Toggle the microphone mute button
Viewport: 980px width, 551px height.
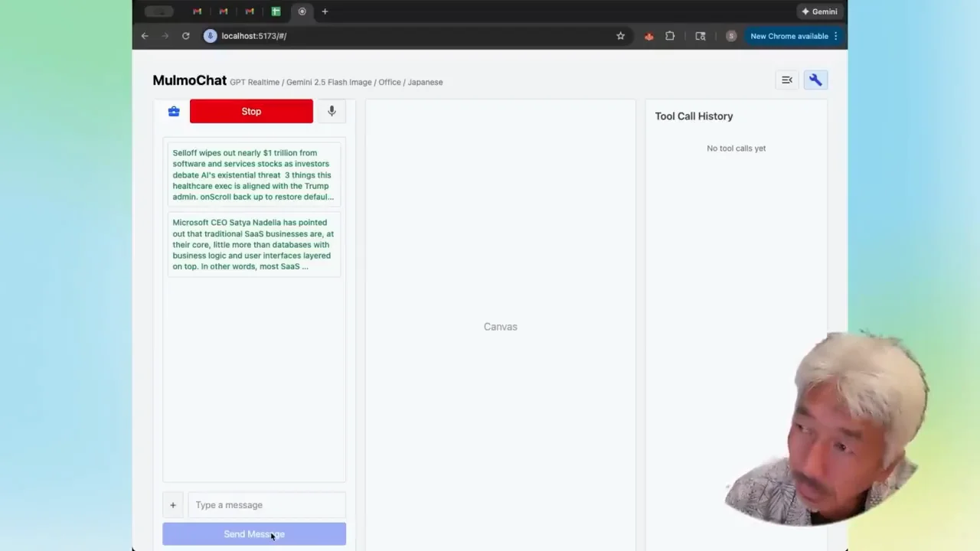[332, 112]
